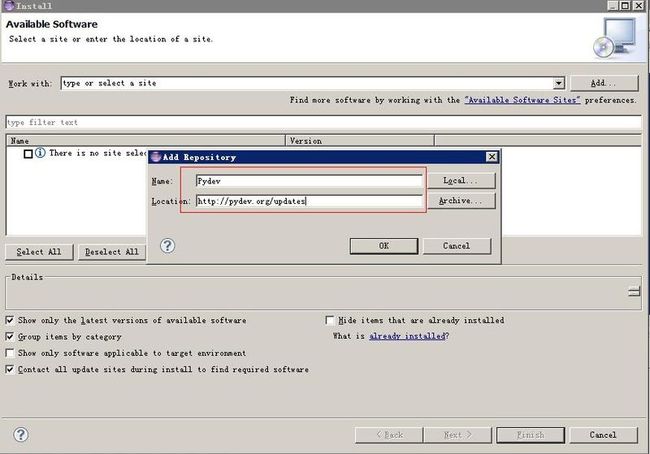This screenshot has height=454, width=650.
Task: Click the Select All button
Action: [x=39, y=252]
